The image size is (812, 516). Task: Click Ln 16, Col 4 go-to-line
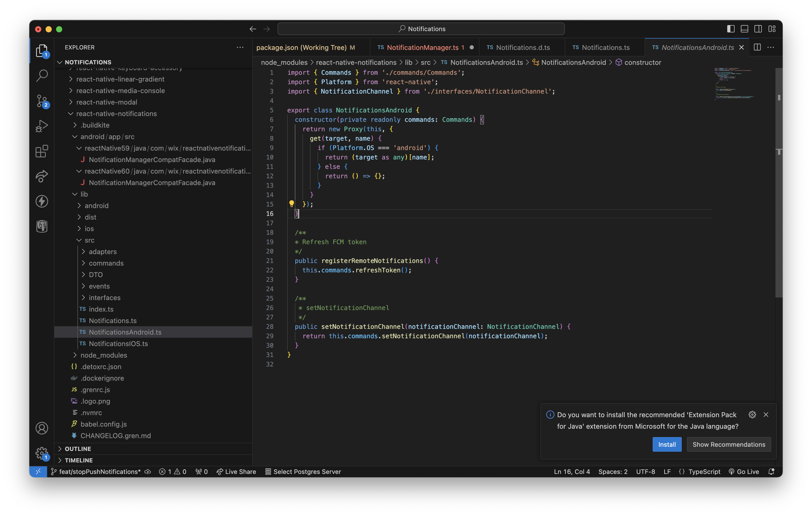point(572,472)
